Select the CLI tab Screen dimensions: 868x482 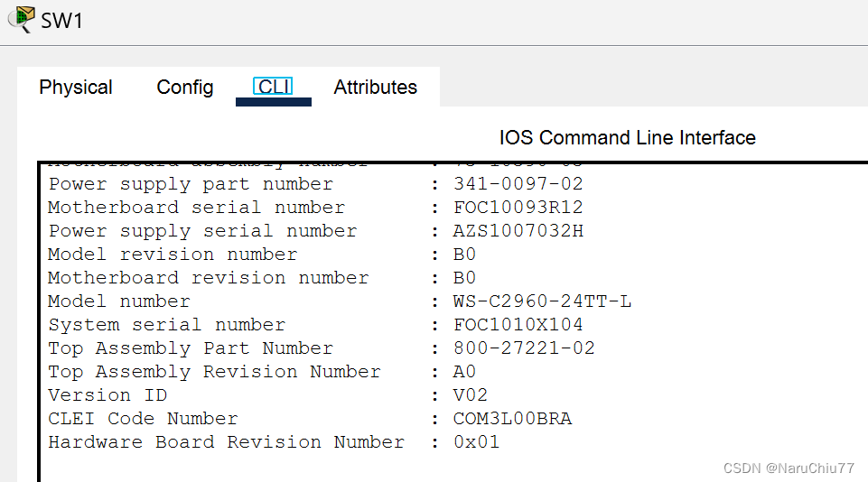[273, 87]
